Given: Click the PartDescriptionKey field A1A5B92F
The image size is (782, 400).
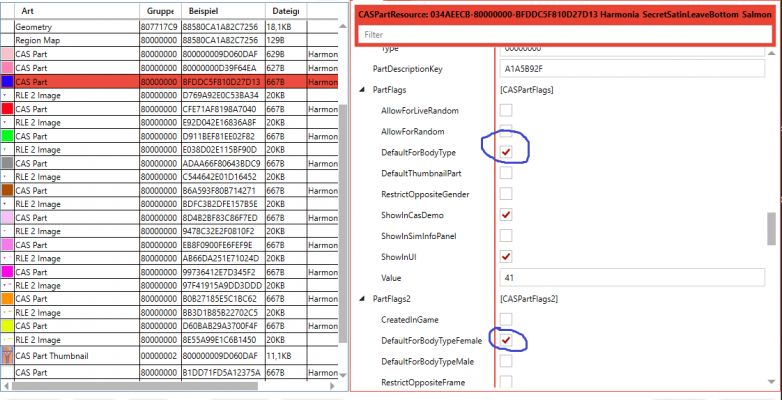Looking at the screenshot, I should click(632, 69).
